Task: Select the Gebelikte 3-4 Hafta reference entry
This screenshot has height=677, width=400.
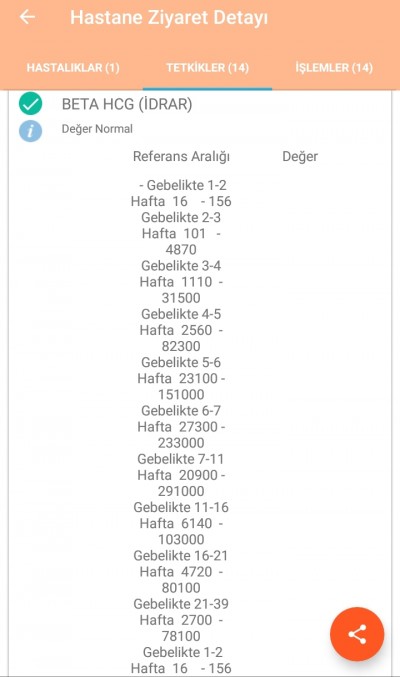Action: click(181, 282)
